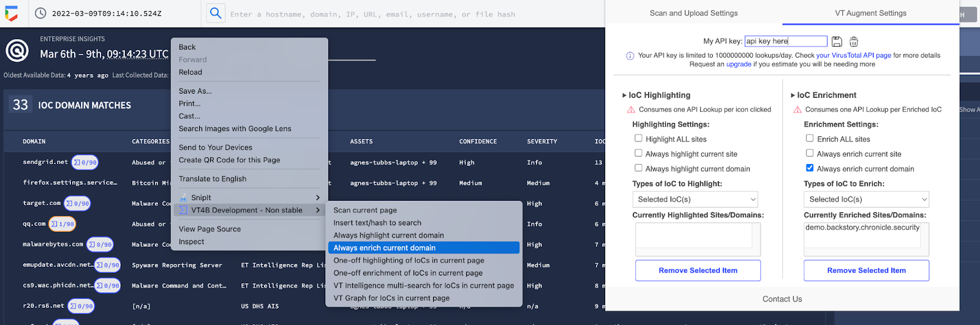
Task: Select demo.backstory.chronicle.security in enriched list
Action: tap(862, 228)
